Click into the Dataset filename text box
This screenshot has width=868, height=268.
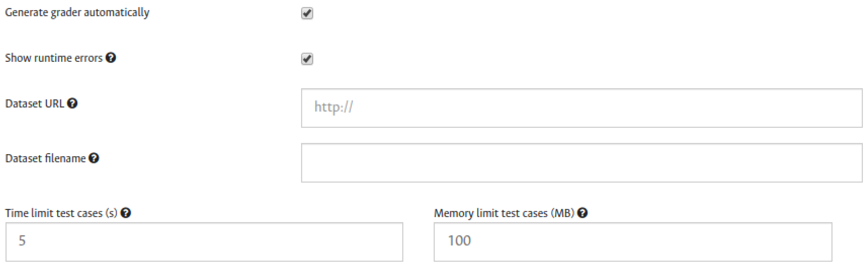pyautogui.click(x=581, y=163)
